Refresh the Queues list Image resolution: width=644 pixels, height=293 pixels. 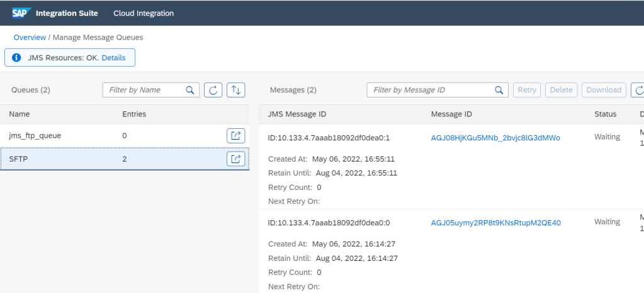213,90
